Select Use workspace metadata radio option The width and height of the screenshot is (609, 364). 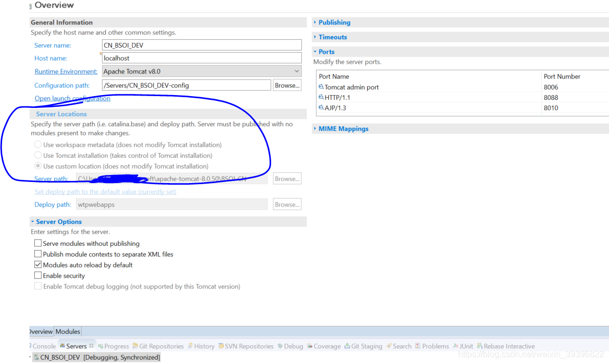pos(38,144)
